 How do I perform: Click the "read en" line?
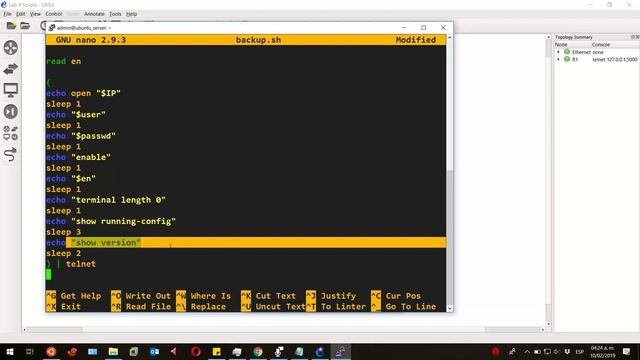64,61
